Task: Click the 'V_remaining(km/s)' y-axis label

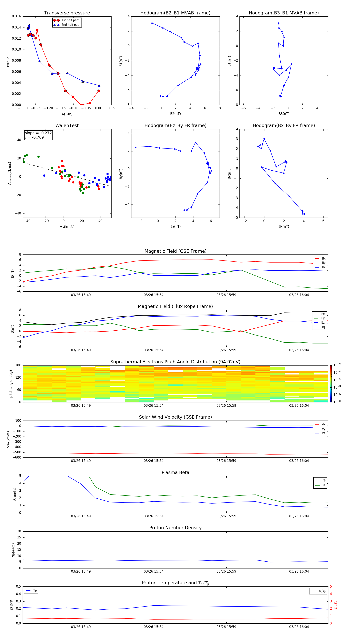Action: point(10,173)
